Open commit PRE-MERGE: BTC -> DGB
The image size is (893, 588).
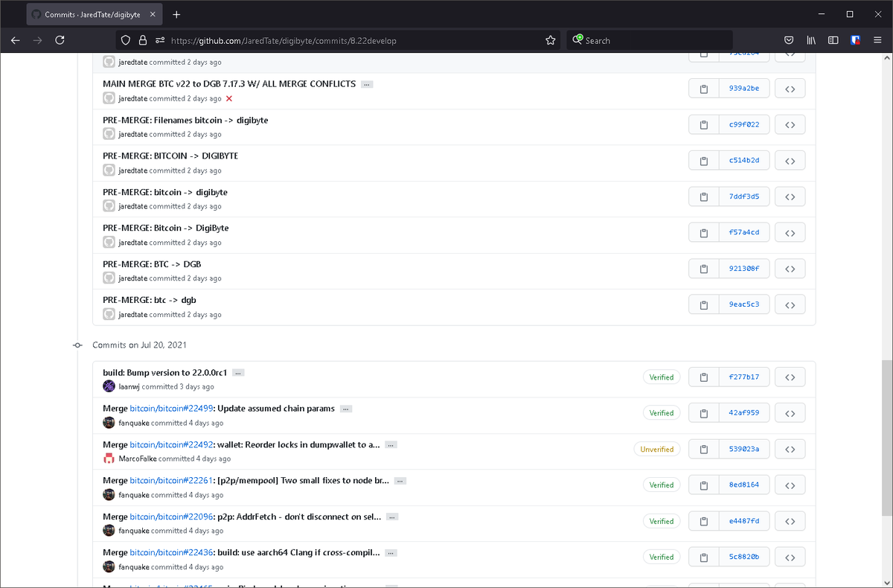pyautogui.click(x=152, y=264)
